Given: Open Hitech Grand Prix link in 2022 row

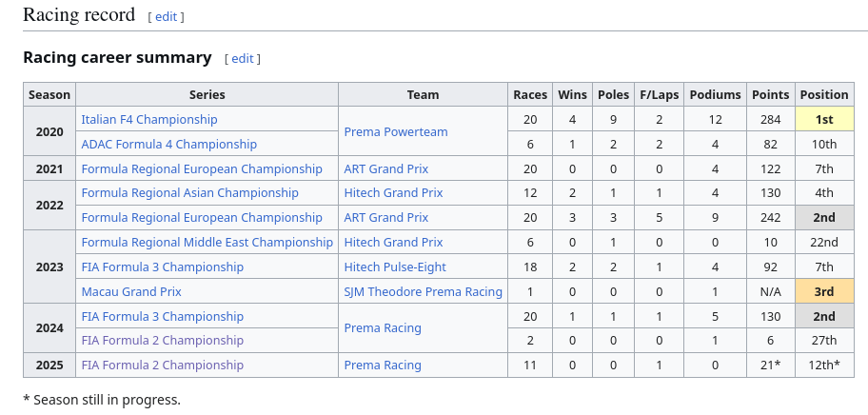Looking at the screenshot, I should (394, 193).
